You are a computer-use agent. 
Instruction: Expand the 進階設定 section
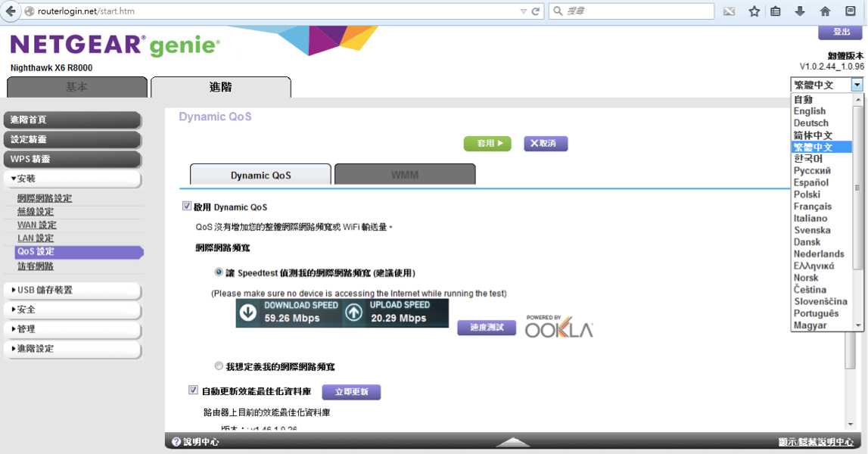coord(73,349)
